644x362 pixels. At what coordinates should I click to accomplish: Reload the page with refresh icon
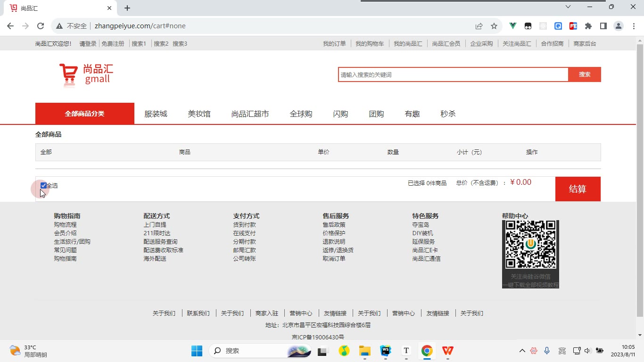[x=41, y=26]
